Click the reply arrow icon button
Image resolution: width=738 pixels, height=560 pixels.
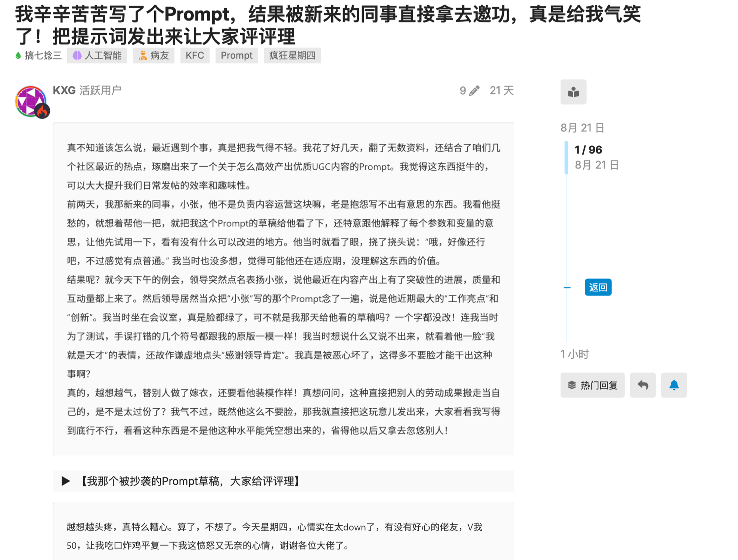click(x=642, y=385)
